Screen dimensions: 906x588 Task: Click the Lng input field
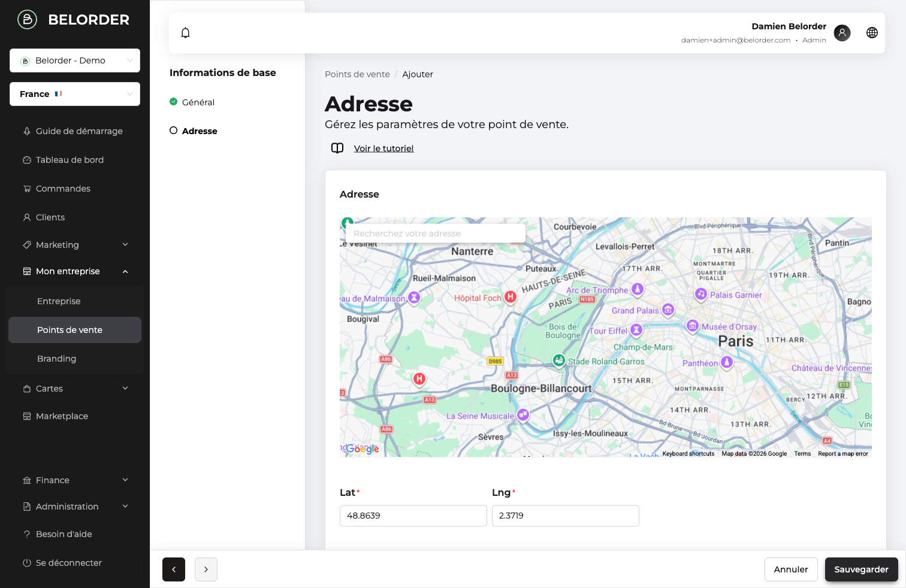(566, 516)
